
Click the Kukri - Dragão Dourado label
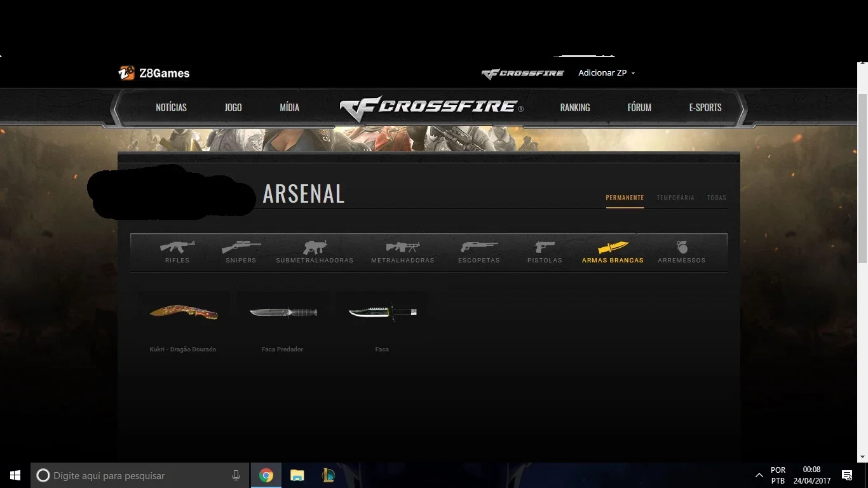pyautogui.click(x=183, y=349)
